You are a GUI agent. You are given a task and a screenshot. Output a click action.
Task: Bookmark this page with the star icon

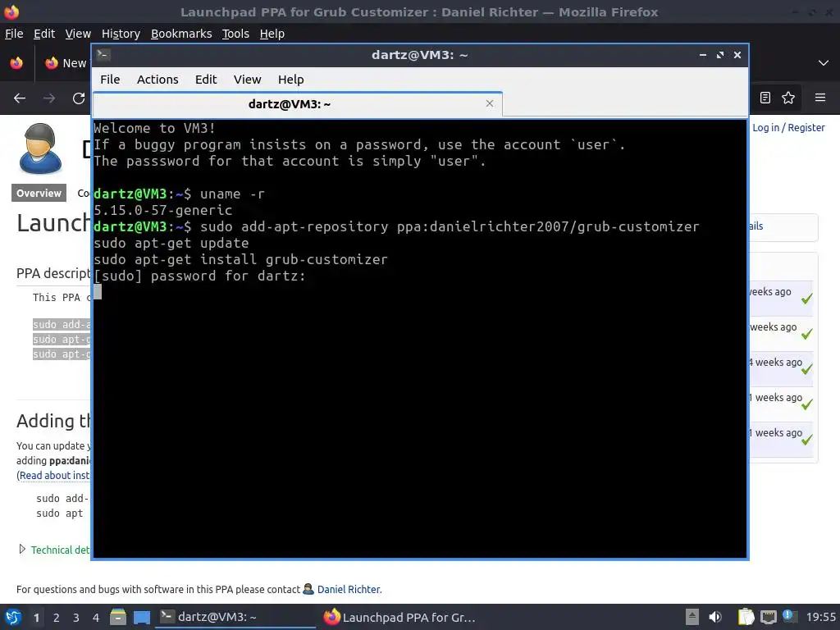click(x=788, y=98)
